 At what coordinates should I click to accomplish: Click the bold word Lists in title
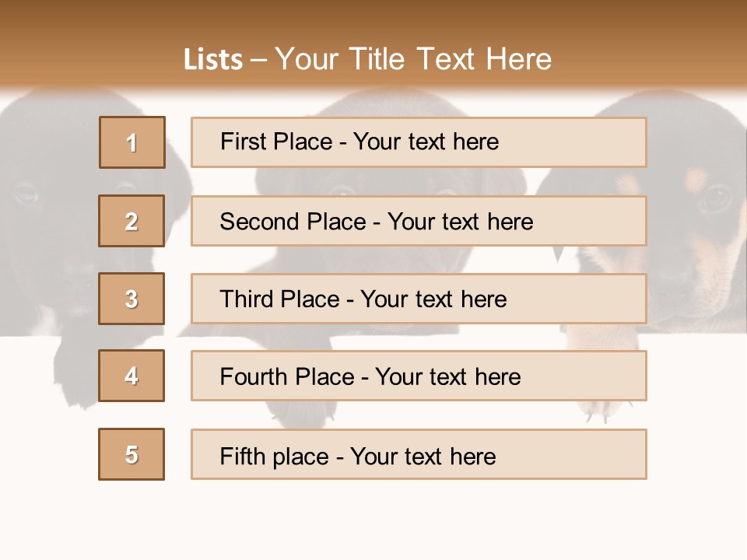click(x=213, y=59)
